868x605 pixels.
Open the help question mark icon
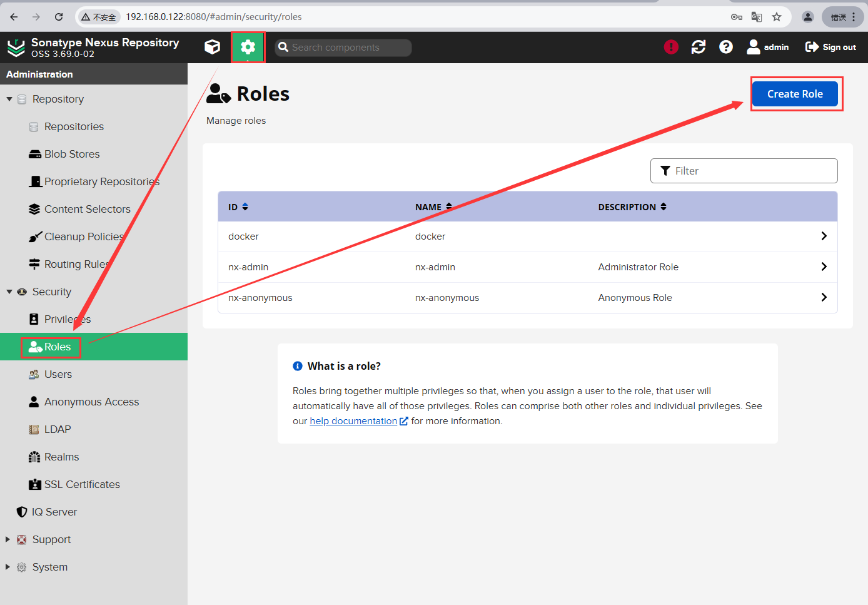pyautogui.click(x=726, y=47)
